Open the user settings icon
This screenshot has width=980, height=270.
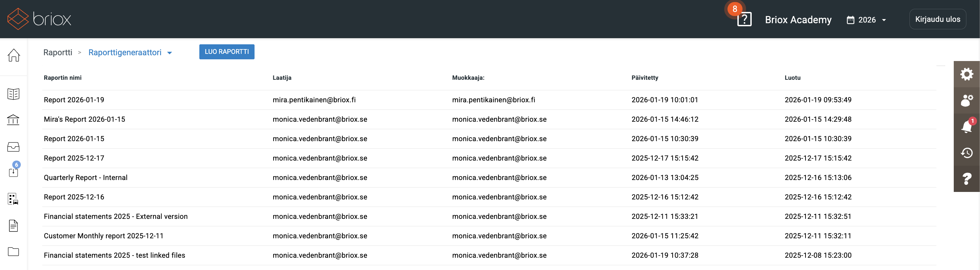click(x=966, y=101)
